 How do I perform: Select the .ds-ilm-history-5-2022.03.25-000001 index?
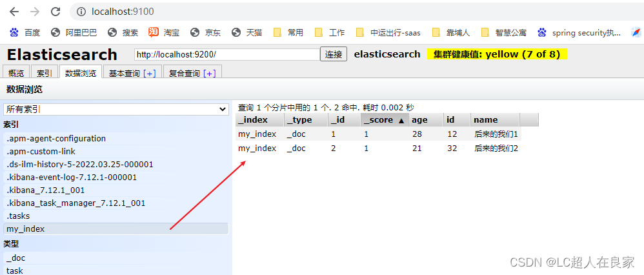click(116, 165)
